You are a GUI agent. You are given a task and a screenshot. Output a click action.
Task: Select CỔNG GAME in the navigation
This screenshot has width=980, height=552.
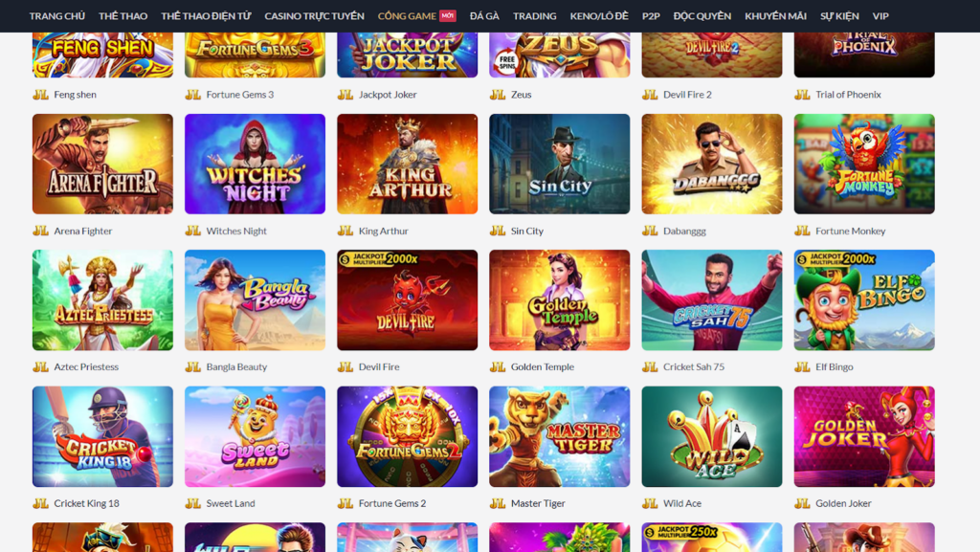407,16
